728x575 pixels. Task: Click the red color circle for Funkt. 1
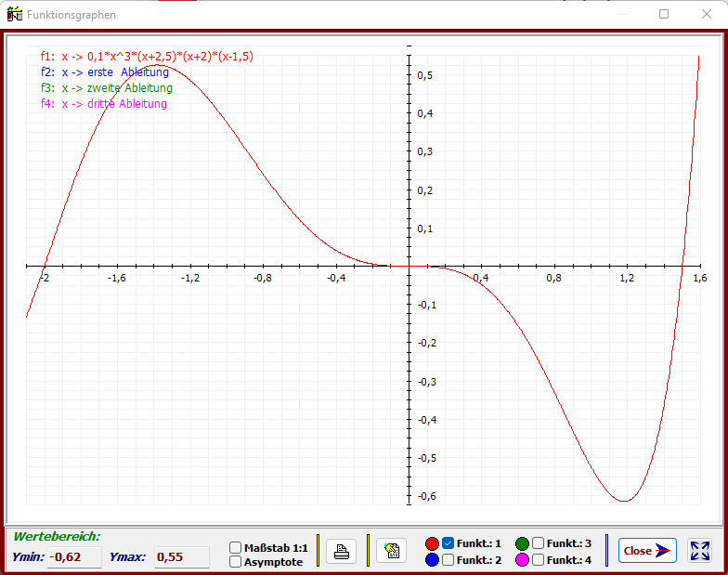pos(432,543)
